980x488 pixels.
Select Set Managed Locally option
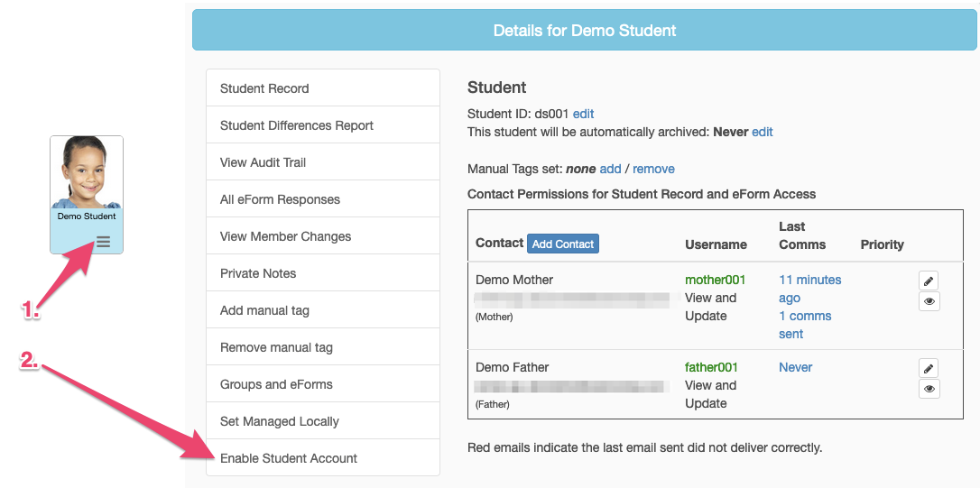coord(280,421)
